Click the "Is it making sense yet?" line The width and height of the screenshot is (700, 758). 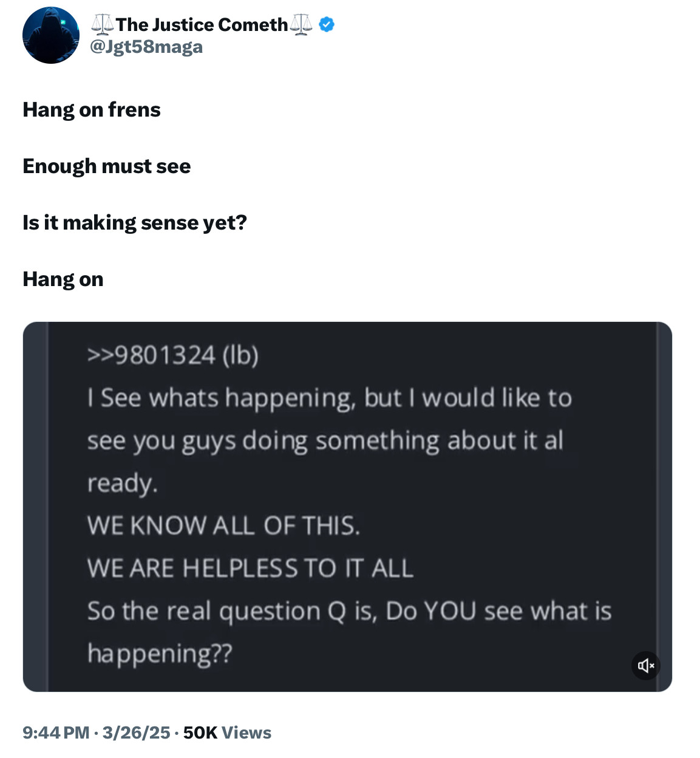(135, 223)
